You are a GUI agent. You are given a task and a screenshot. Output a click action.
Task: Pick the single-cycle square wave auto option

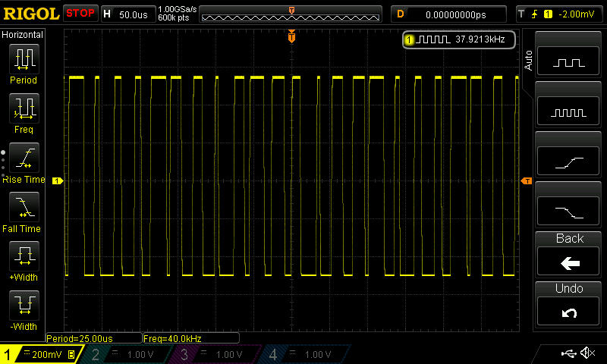569,63
